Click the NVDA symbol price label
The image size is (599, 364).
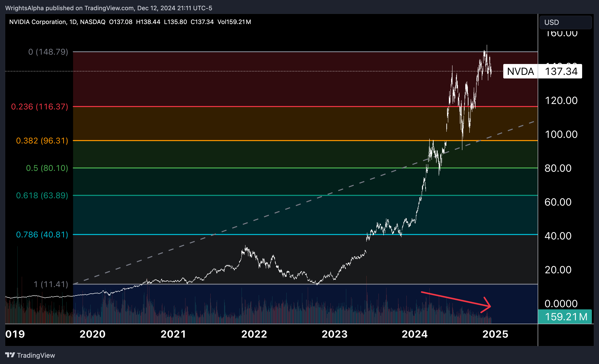coord(520,71)
